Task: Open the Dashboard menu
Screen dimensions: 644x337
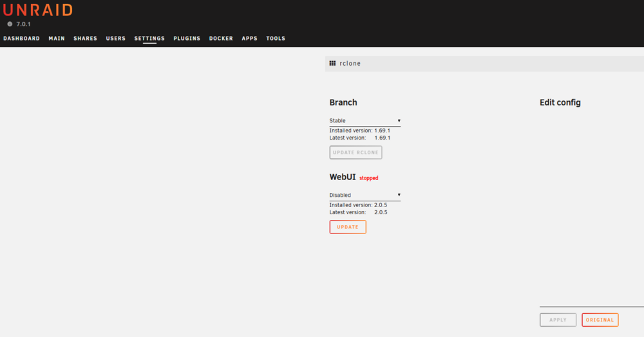Action: pyautogui.click(x=22, y=39)
